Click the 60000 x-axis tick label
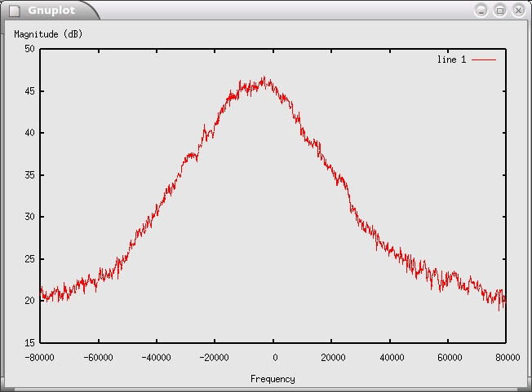 [x=448, y=357]
